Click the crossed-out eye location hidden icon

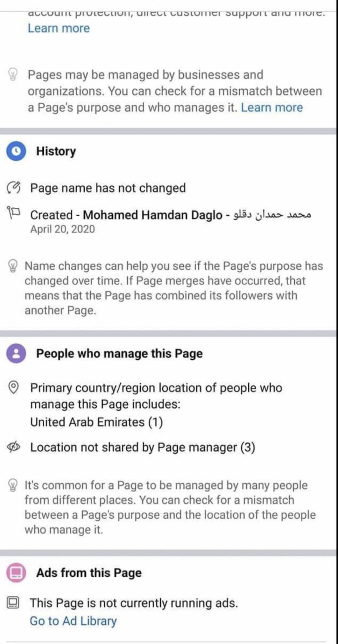point(13,447)
